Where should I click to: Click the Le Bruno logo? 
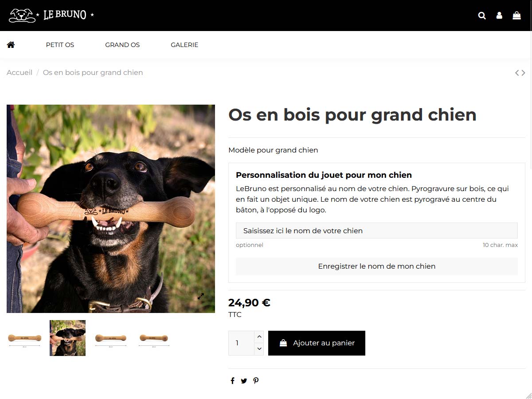[x=51, y=15]
